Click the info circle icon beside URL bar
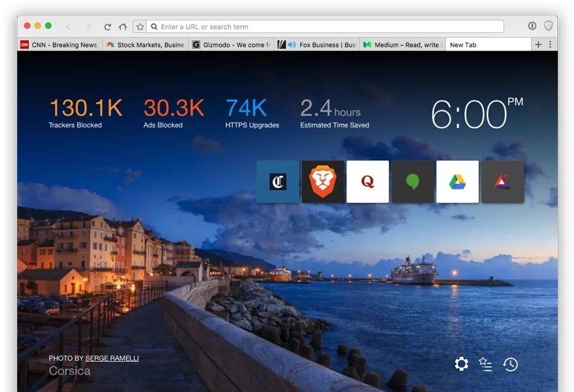Viewport: 574px width, 392px height. coord(532,27)
